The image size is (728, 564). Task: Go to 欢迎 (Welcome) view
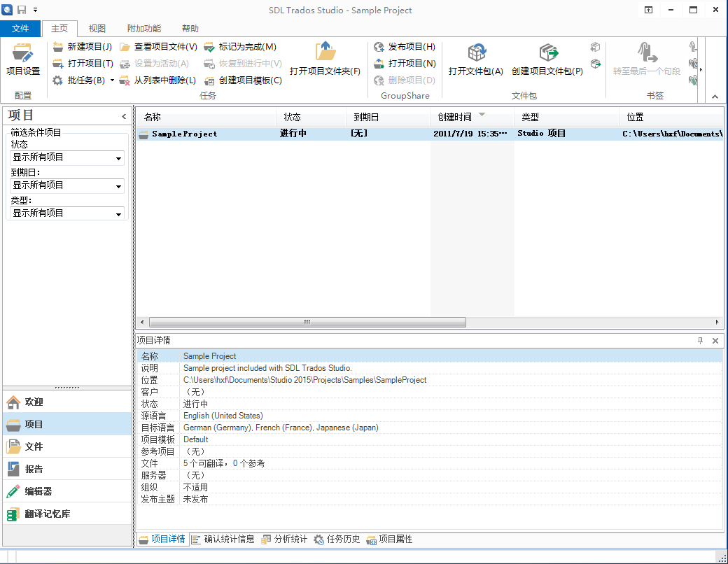pos(67,402)
